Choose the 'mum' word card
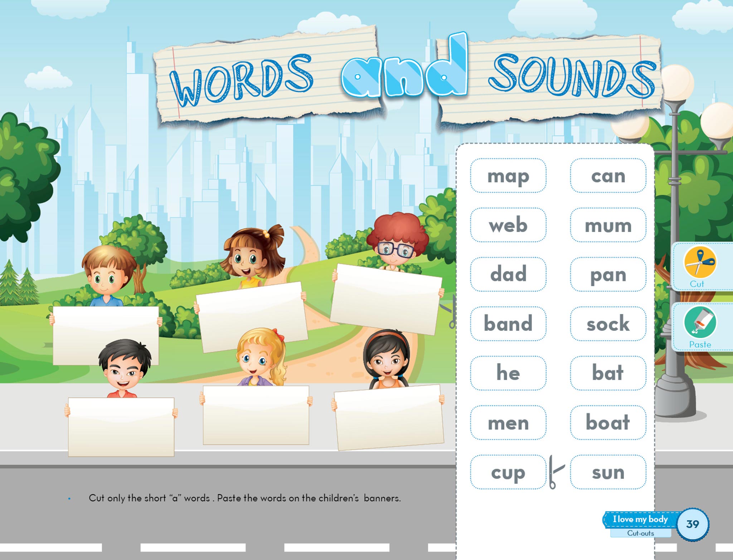This screenshot has height=560, width=733. coord(608,225)
